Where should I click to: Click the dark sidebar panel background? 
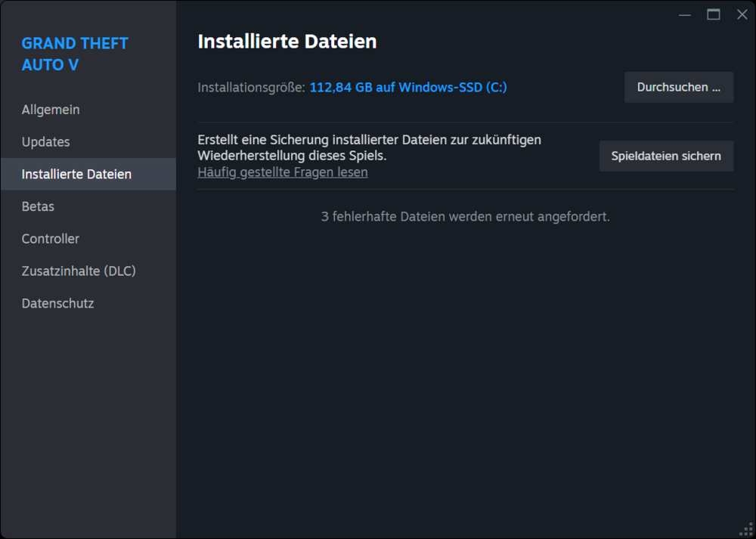[x=88, y=416]
